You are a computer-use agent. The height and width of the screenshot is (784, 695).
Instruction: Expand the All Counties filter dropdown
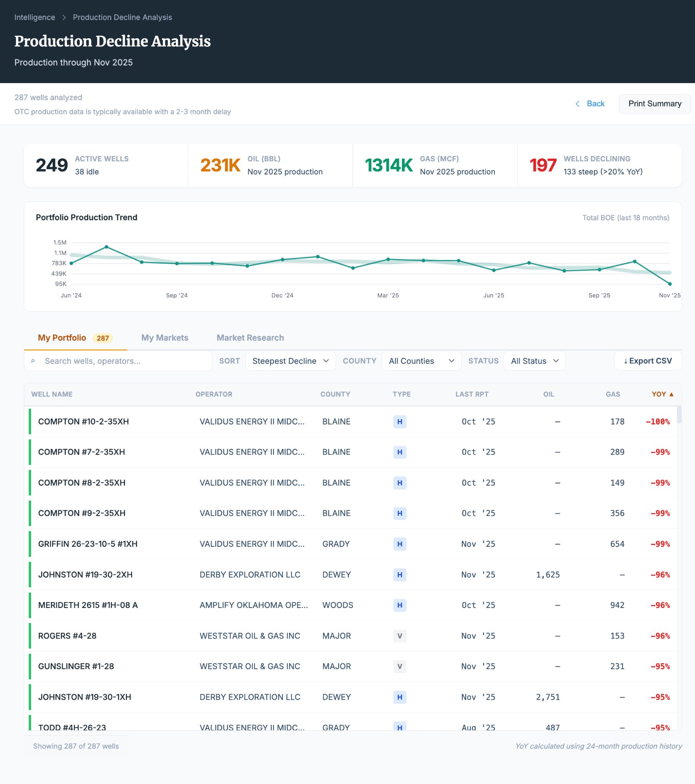(421, 361)
